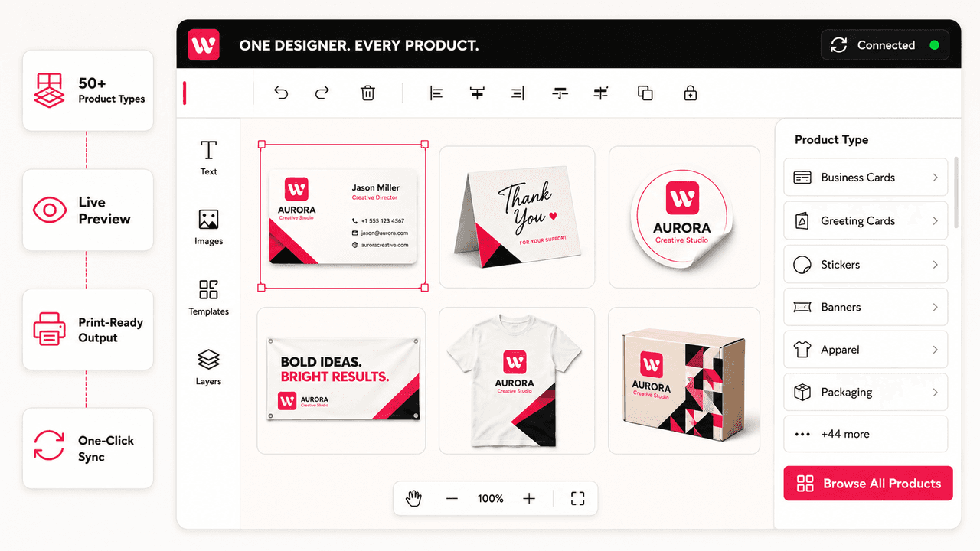The width and height of the screenshot is (980, 551).
Task: Expand the Banners product type
Action: pyautogui.click(x=866, y=307)
